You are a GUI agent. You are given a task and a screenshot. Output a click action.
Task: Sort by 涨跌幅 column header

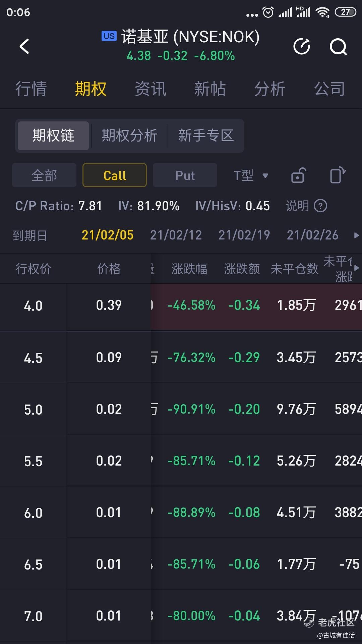[x=189, y=269]
